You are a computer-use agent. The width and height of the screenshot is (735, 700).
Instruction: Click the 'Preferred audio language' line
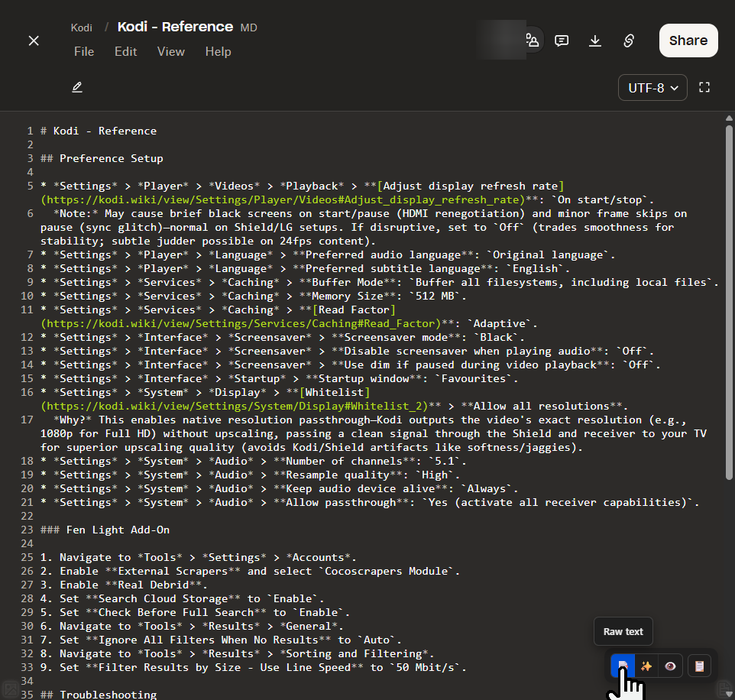click(x=328, y=254)
